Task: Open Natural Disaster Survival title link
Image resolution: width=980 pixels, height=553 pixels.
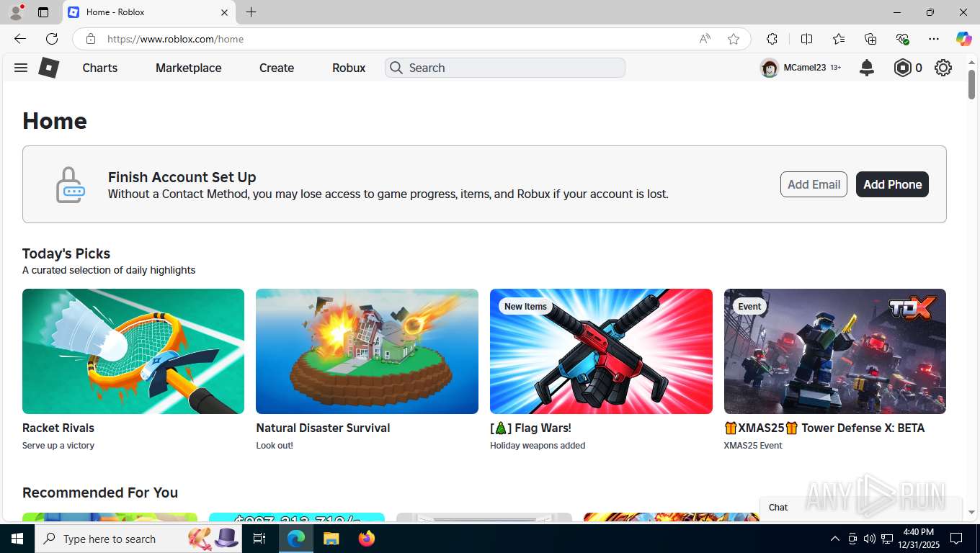Action: pos(323,428)
